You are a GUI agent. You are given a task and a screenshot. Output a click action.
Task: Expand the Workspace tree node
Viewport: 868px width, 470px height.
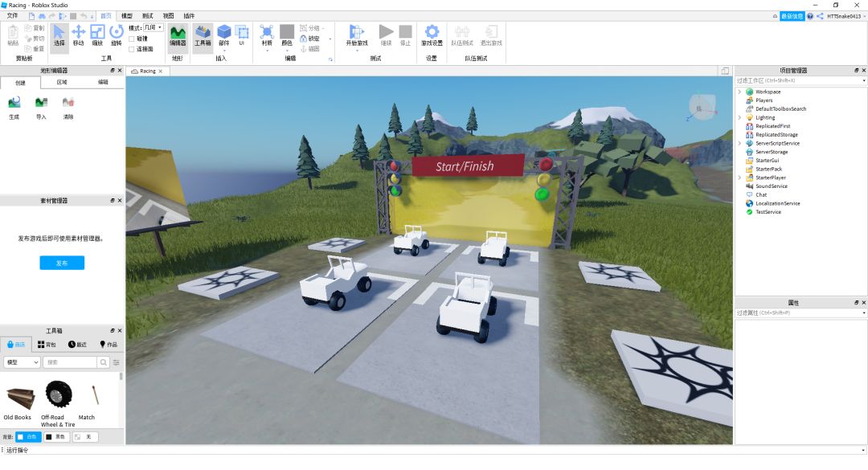coord(739,92)
